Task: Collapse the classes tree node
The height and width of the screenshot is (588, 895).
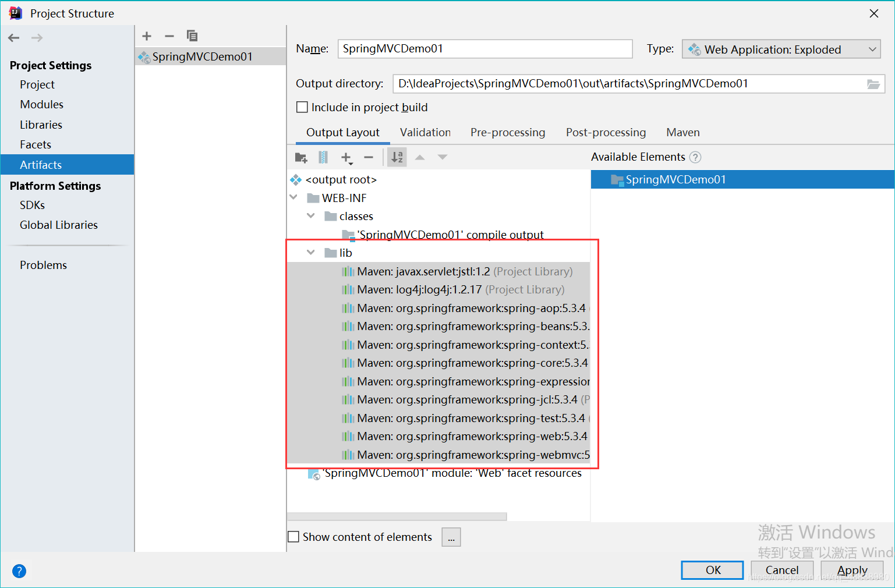Action: click(x=311, y=216)
